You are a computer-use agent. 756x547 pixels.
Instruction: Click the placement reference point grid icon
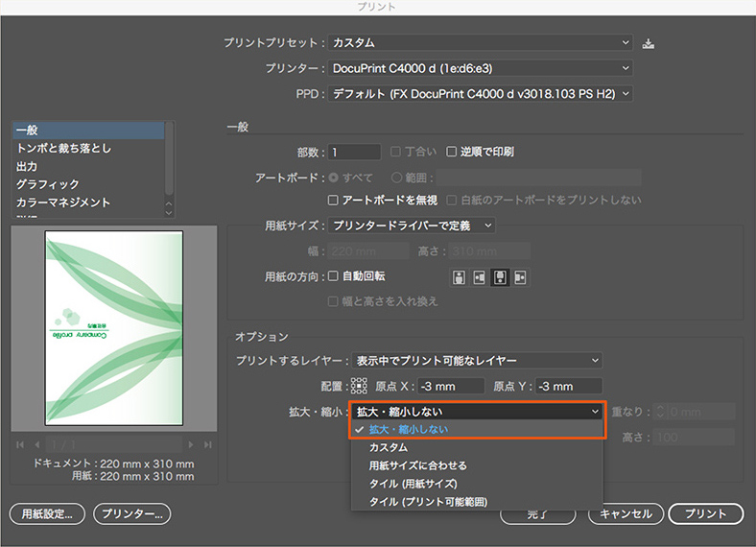(x=359, y=386)
